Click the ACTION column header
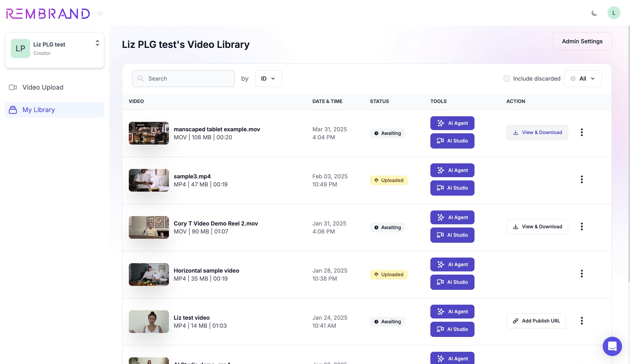Image resolution: width=630 pixels, height=364 pixels. click(x=515, y=101)
